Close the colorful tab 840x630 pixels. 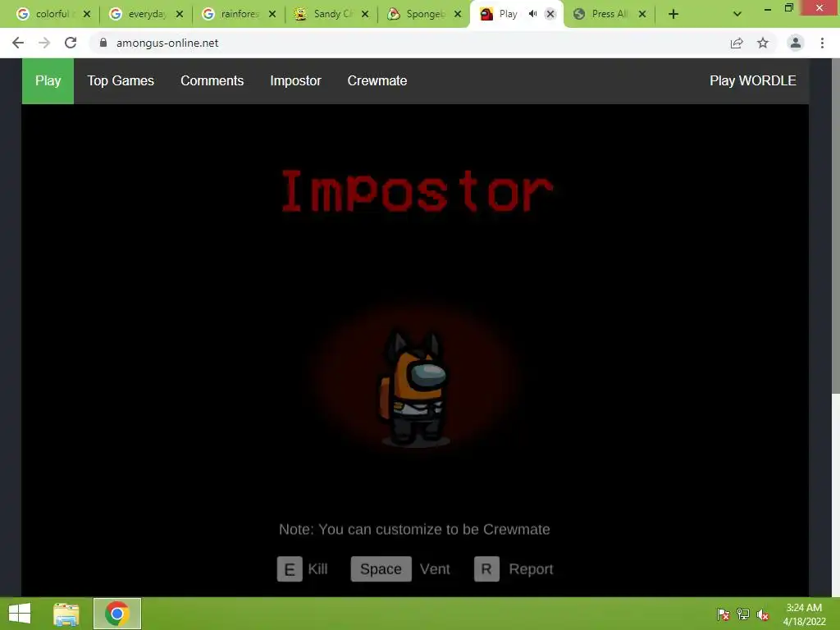(x=87, y=14)
